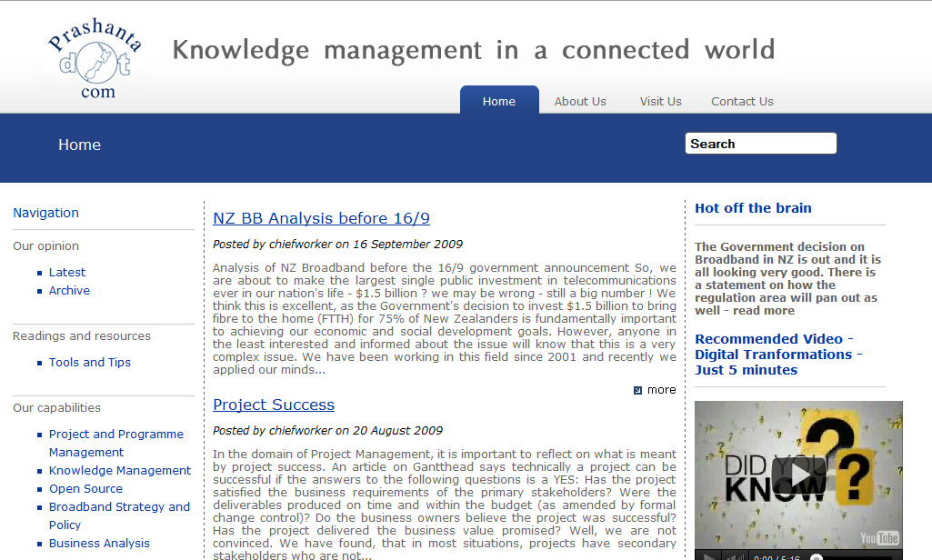
Task: Open the Latest opinion link
Action: click(x=67, y=272)
